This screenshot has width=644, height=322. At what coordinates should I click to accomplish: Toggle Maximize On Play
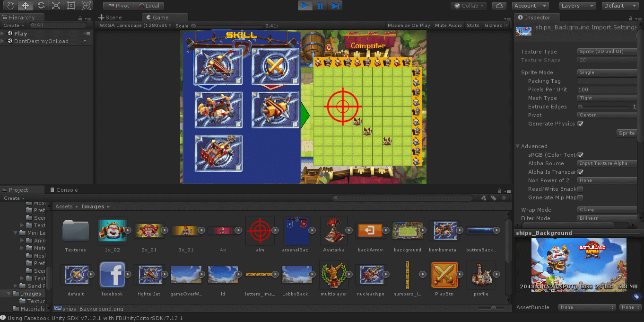409,26
